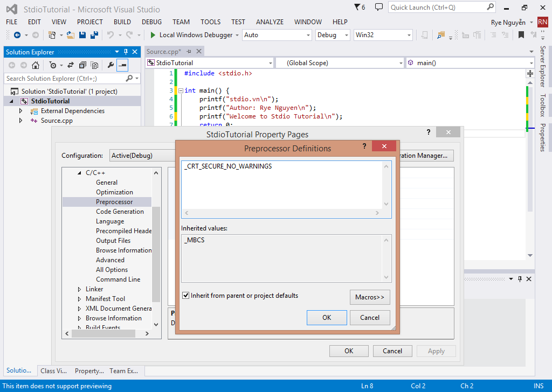Open the DEBUG menu
The width and height of the screenshot is (552, 392).
(151, 22)
